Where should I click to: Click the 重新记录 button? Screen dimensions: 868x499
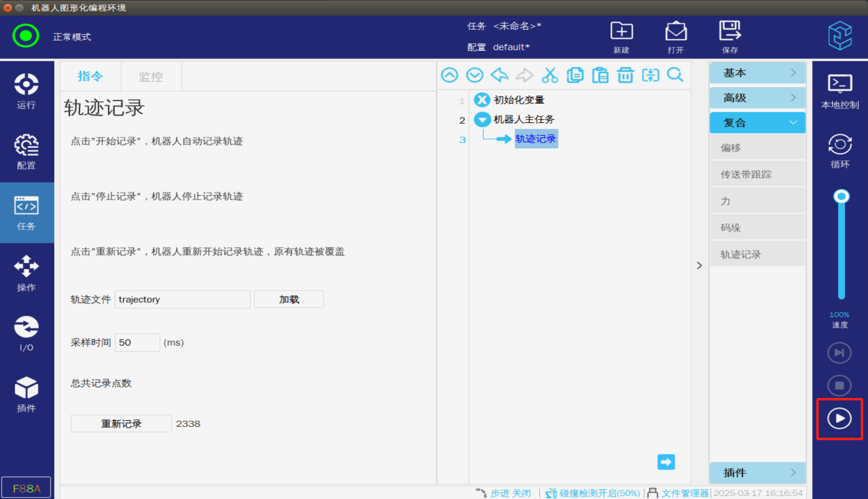[x=121, y=423]
